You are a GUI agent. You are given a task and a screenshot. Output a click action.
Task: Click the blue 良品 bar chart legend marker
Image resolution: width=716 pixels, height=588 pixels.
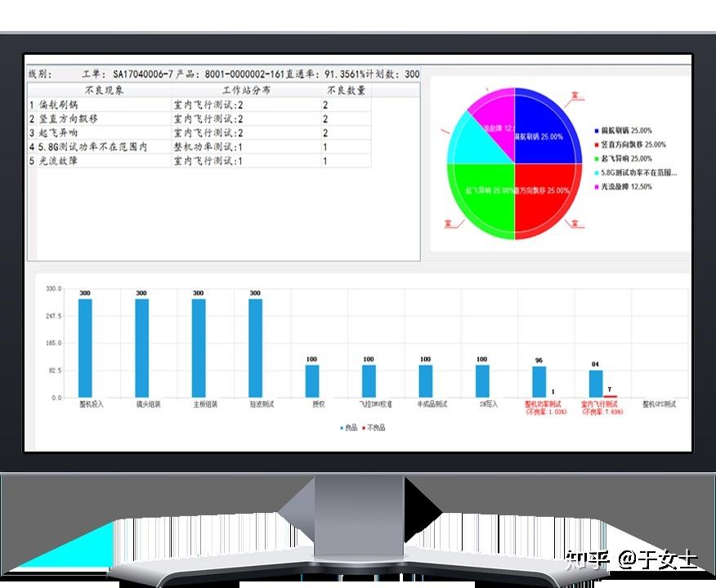tap(342, 428)
